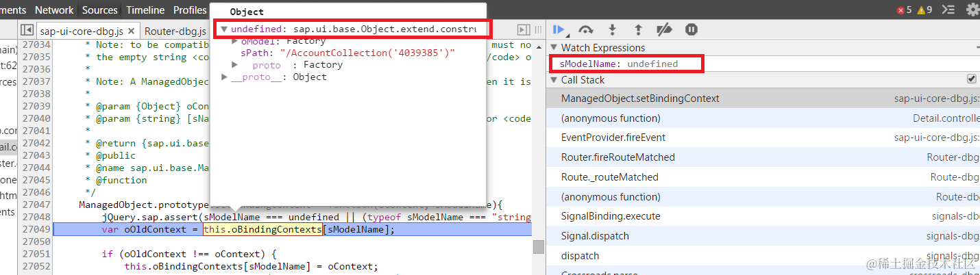Toggle the sources navigator panel icon
Image resolution: width=980 pixels, height=275 pixels.
[x=27, y=30]
